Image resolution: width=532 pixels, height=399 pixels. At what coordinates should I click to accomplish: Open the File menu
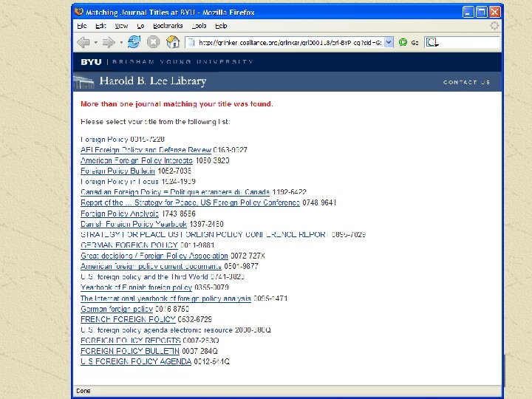(82, 26)
